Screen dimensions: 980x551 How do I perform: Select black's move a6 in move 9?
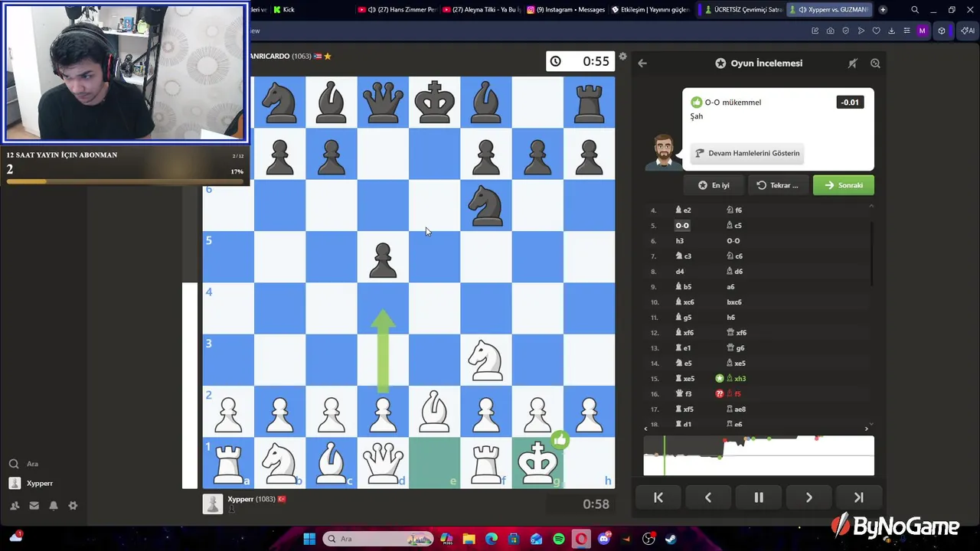[x=730, y=287]
